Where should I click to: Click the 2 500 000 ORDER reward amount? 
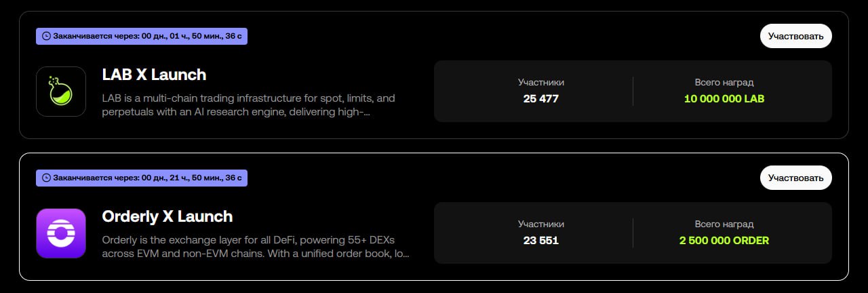point(724,241)
